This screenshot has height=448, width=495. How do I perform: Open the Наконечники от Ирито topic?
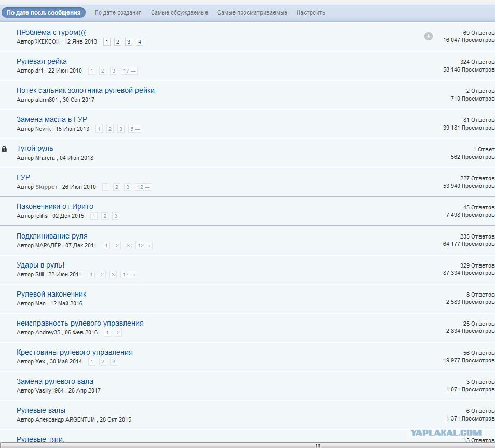tap(55, 206)
